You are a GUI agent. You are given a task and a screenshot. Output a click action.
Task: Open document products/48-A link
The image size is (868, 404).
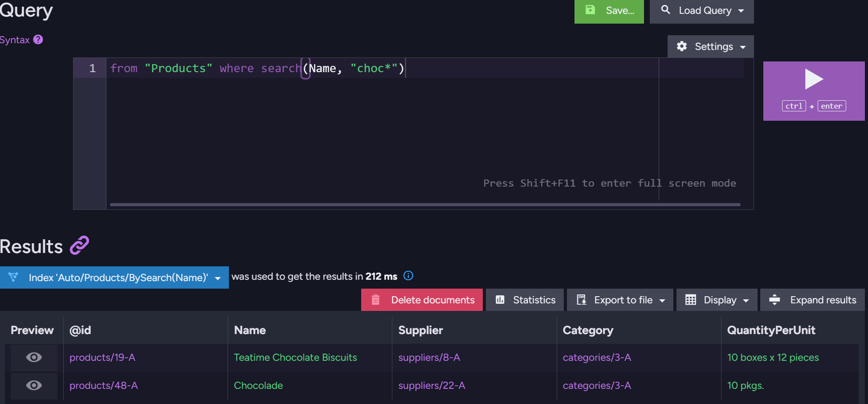(104, 385)
